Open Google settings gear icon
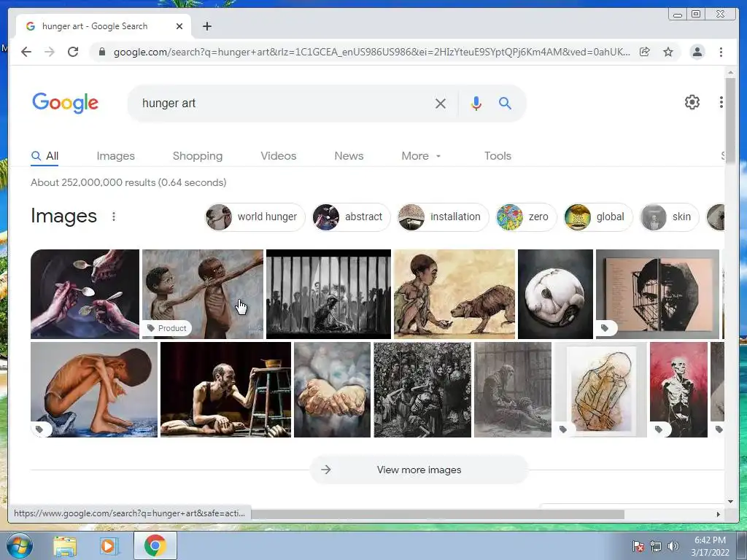Image resolution: width=747 pixels, height=560 pixels. (692, 102)
